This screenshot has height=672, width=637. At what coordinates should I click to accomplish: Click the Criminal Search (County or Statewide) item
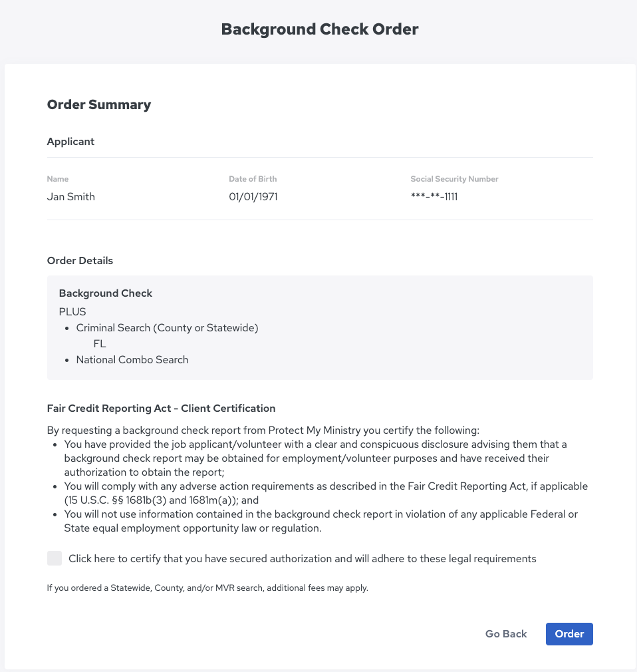coord(167,328)
